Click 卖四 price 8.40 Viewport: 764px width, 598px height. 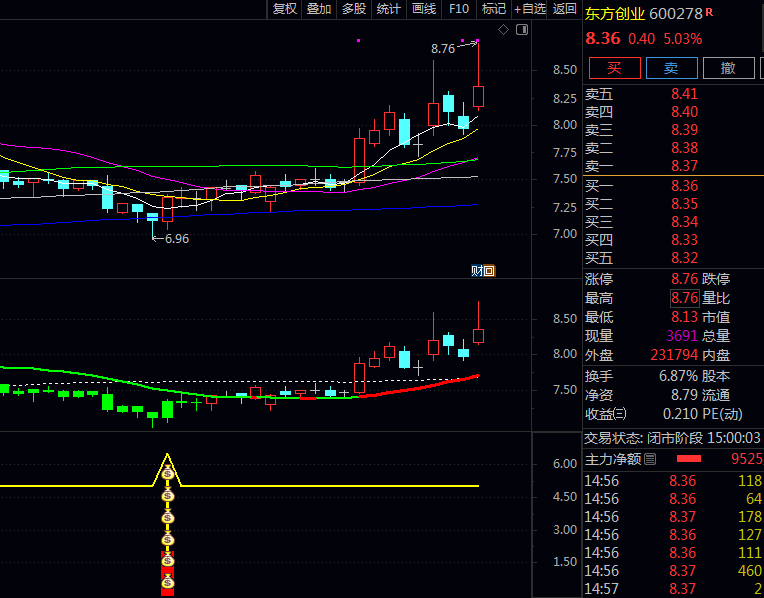tap(684, 112)
